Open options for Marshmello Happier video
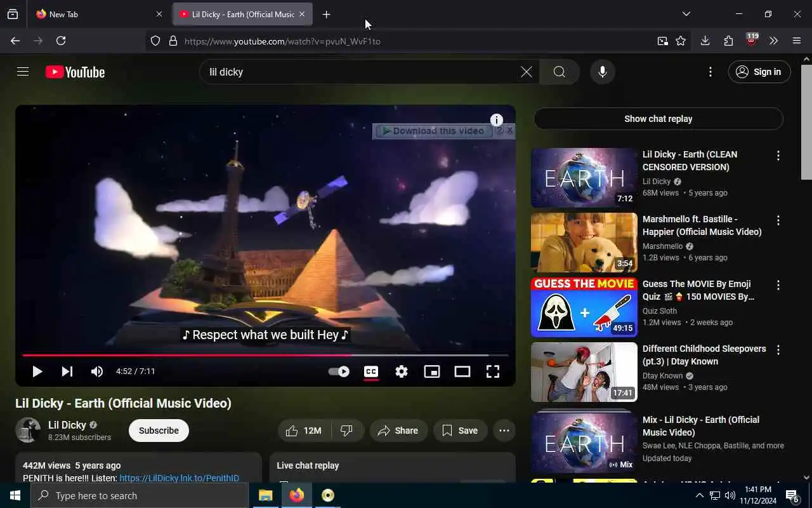The image size is (812, 508). 778,220
